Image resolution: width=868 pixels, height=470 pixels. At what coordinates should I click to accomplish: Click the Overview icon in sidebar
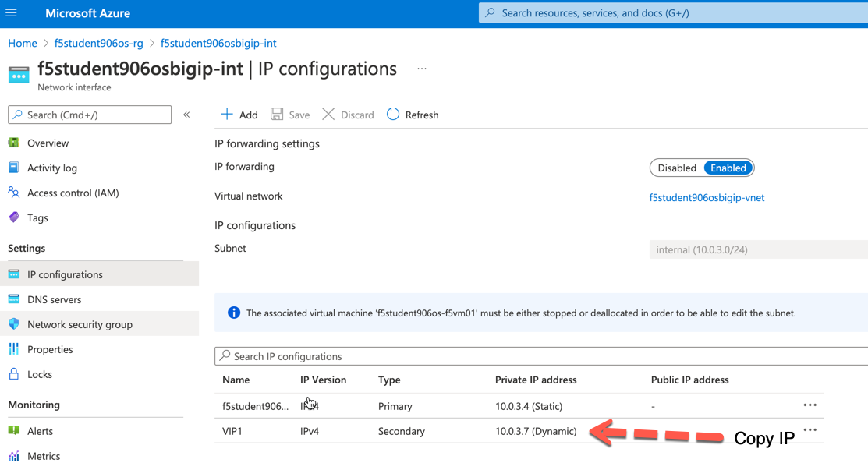tap(14, 143)
